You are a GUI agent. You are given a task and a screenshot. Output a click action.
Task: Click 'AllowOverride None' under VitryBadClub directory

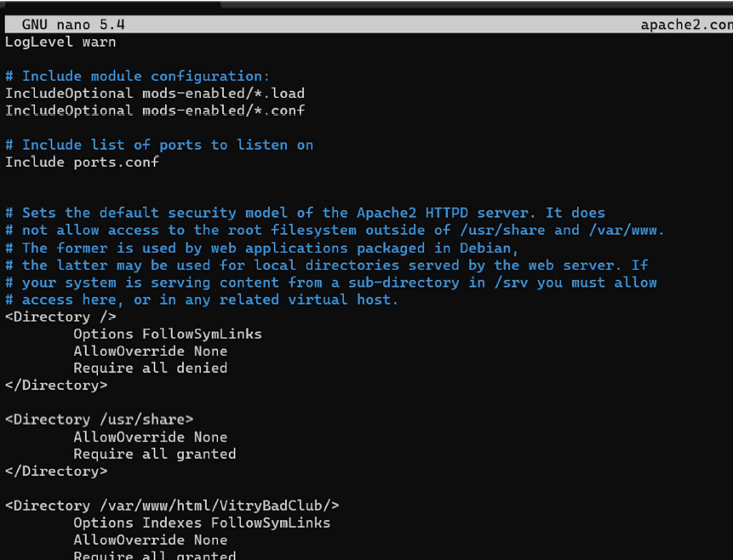click(150, 540)
